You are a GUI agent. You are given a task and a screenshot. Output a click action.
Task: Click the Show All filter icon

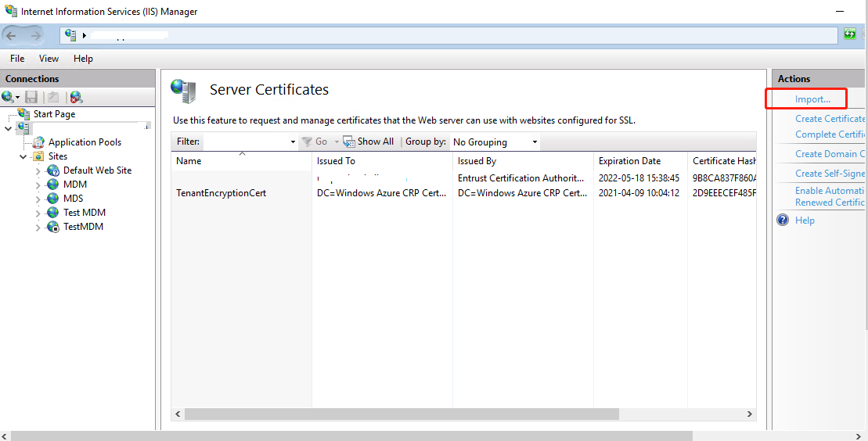click(x=349, y=142)
